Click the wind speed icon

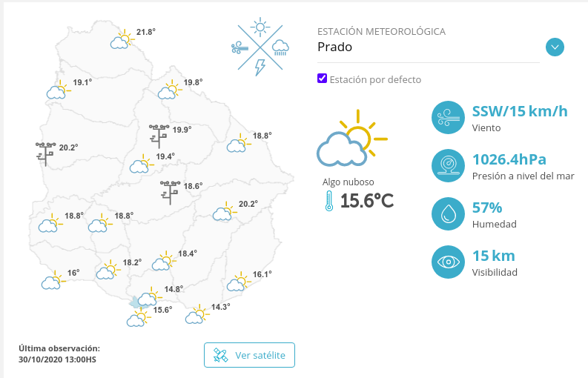click(447, 117)
